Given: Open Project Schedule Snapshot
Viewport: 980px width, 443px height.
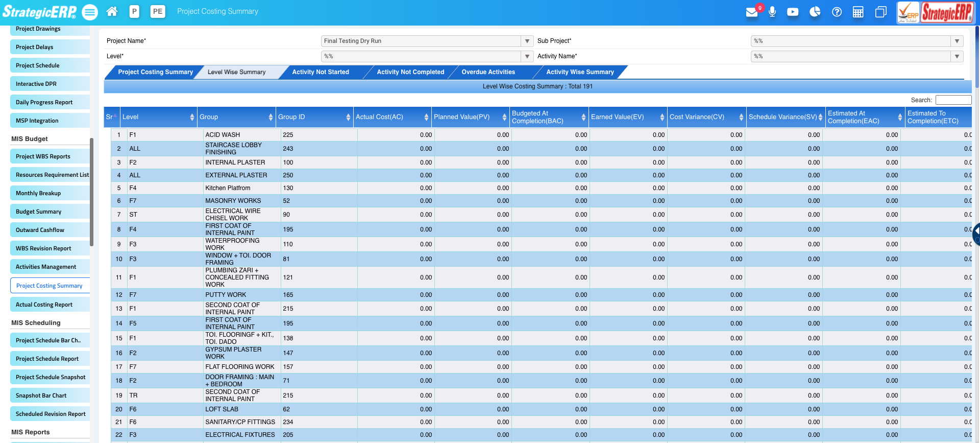Looking at the screenshot, I should 50,377.
